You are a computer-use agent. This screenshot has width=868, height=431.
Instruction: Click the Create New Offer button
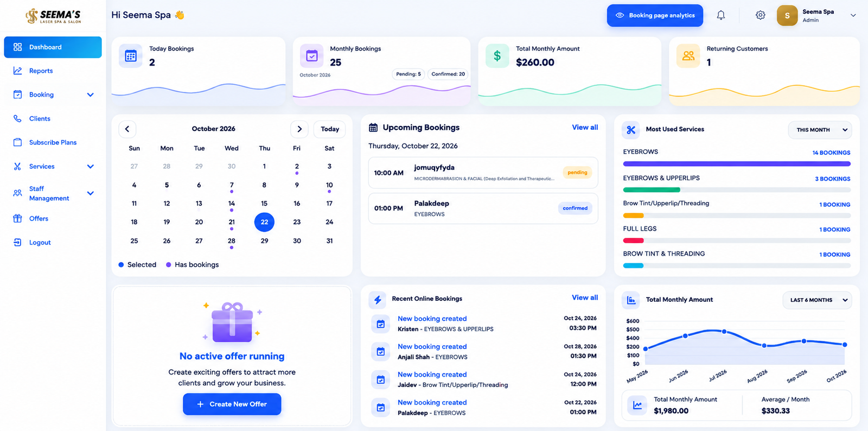232,404
